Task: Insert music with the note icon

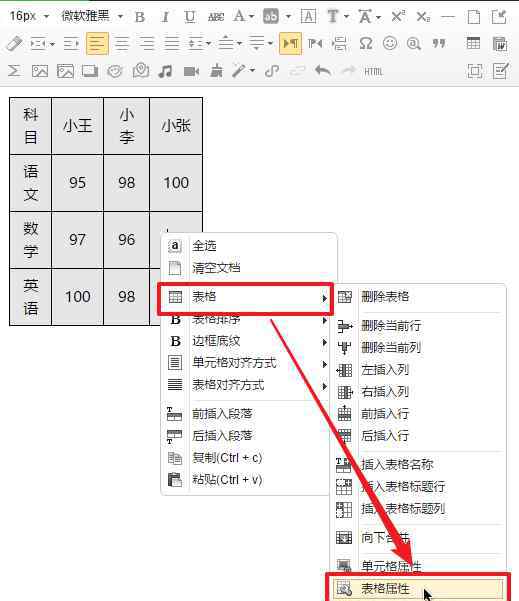Action: 165,71
